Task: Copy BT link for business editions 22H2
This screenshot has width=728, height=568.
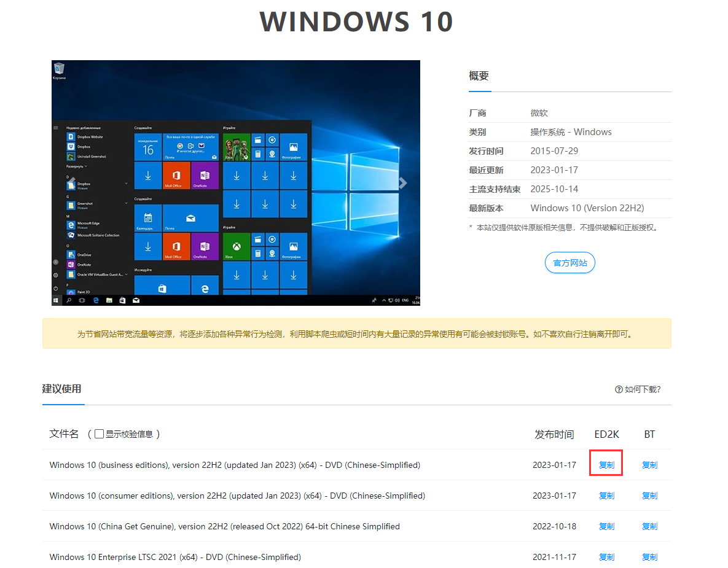Action: point(649,464)
